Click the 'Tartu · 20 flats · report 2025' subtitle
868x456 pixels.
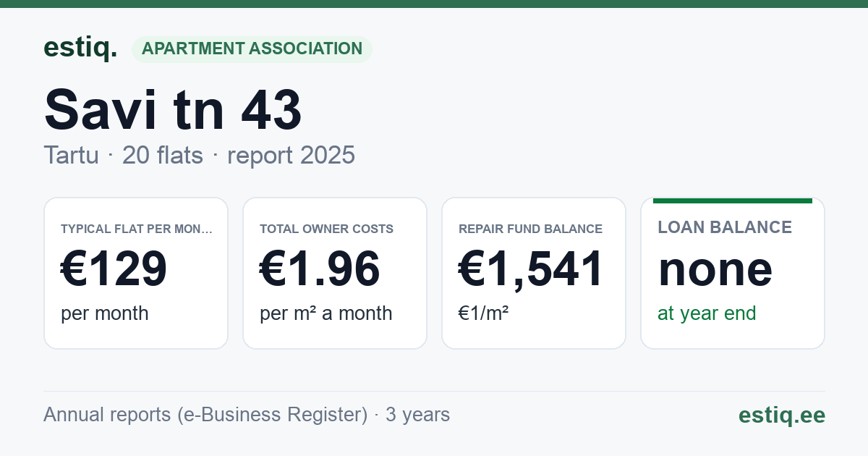click(199, 155)
